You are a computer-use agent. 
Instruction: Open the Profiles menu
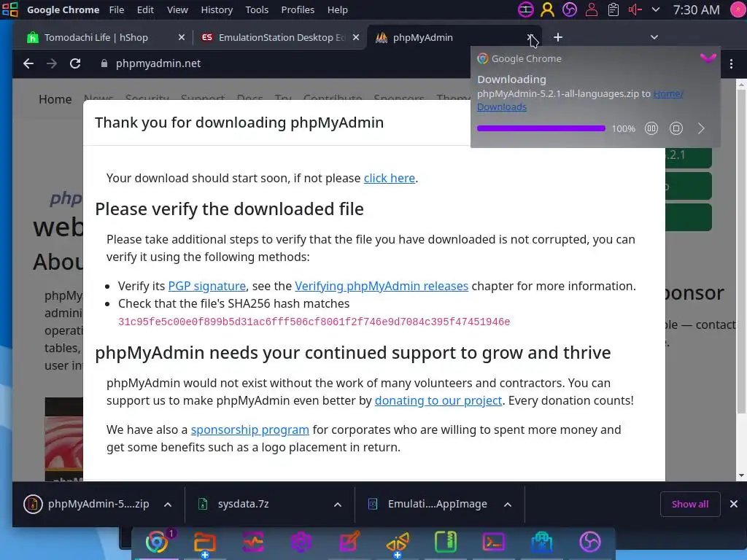tap(298, 9)
